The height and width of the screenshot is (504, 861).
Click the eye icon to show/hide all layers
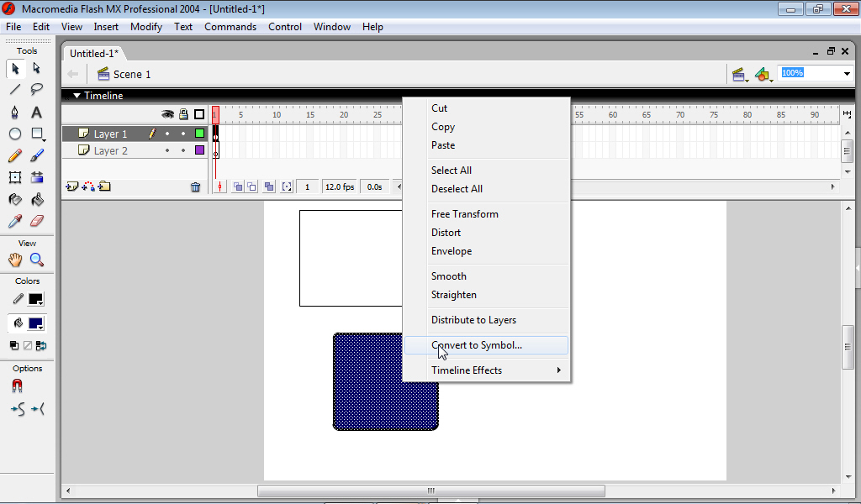click(x=167, y=114)
